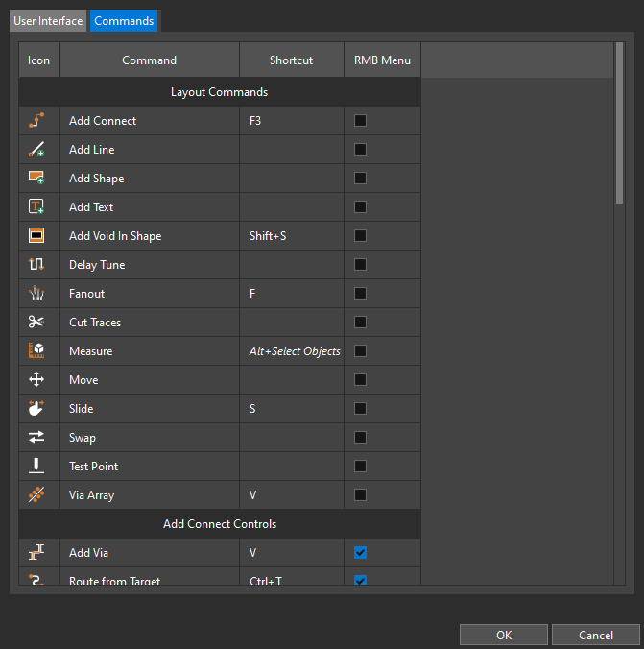This screenshot has width=644, height=649.
Task: Click the Add Connect Controls section header
Action: coord(220,524)
